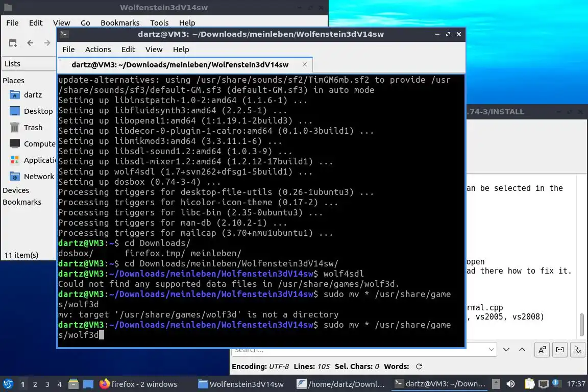This screenshot has width=588, height=392.
Task: Open update notifier tray icon
Action: click(556, 383)
